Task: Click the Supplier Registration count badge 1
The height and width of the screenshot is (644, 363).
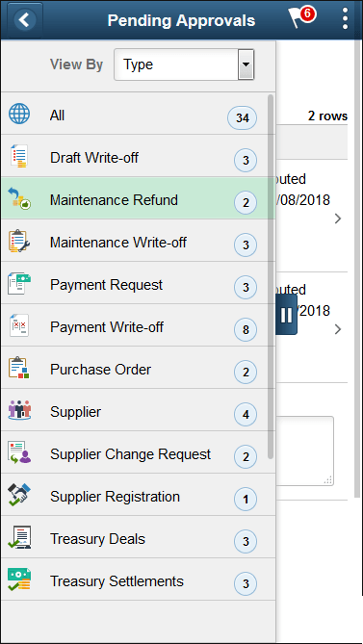Action: pos(246,499)
